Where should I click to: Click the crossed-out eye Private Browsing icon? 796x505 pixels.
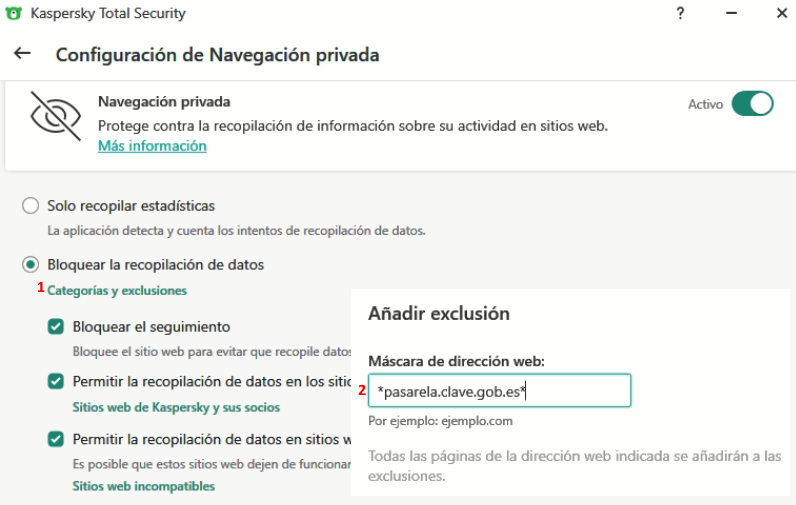point(55,115)
